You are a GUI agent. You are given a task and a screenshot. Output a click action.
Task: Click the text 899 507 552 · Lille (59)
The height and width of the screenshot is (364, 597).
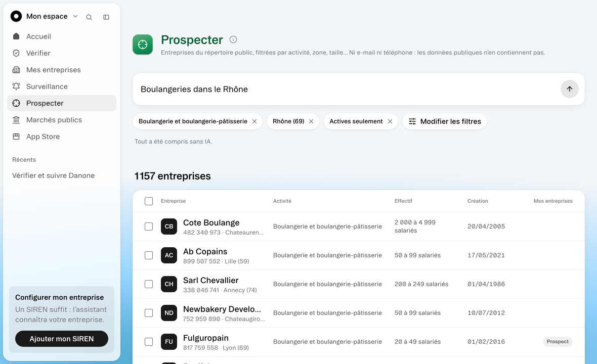(216, 261)
